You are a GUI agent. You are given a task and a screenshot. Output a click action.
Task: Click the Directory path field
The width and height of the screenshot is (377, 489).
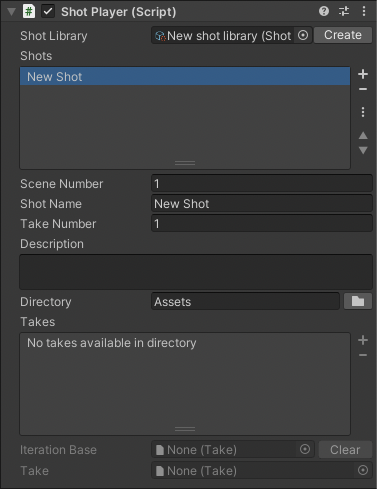[245, 301]
